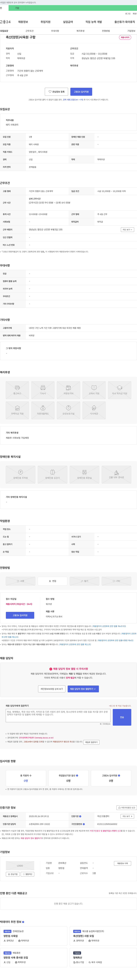Click the company LOGO placeholder
Viewport: 137px width, 980px height.
tap(20, 866)
